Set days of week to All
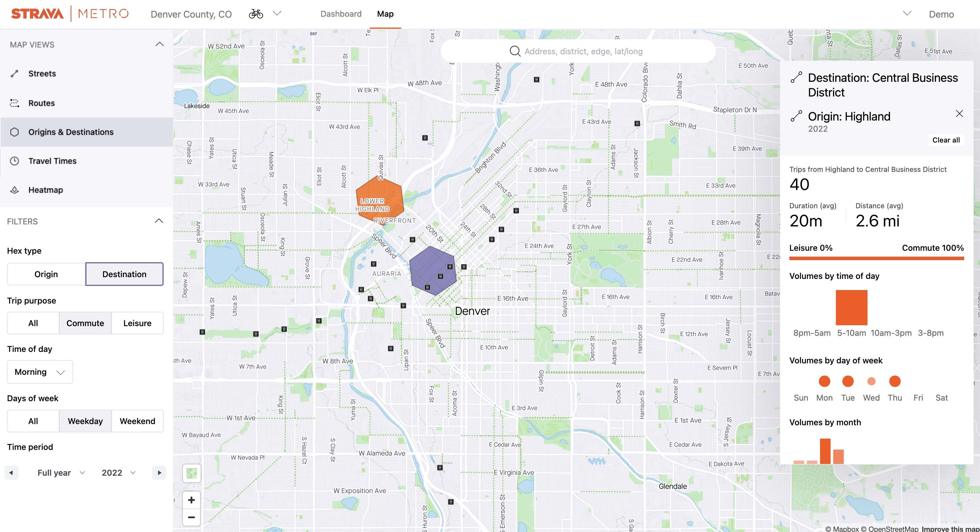 point(33,421)
